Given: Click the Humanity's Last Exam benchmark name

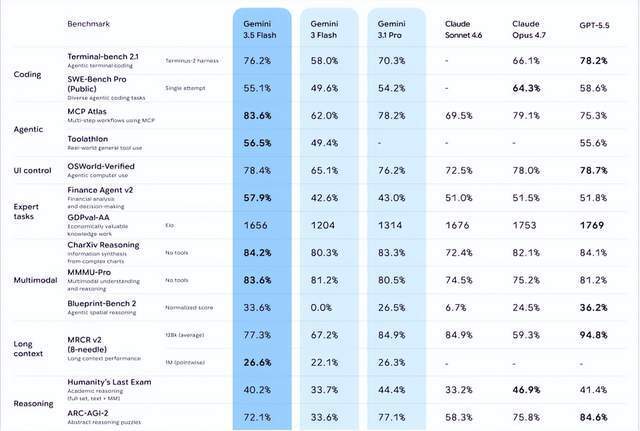Looking at the screenshot, I should coord(109,382).
